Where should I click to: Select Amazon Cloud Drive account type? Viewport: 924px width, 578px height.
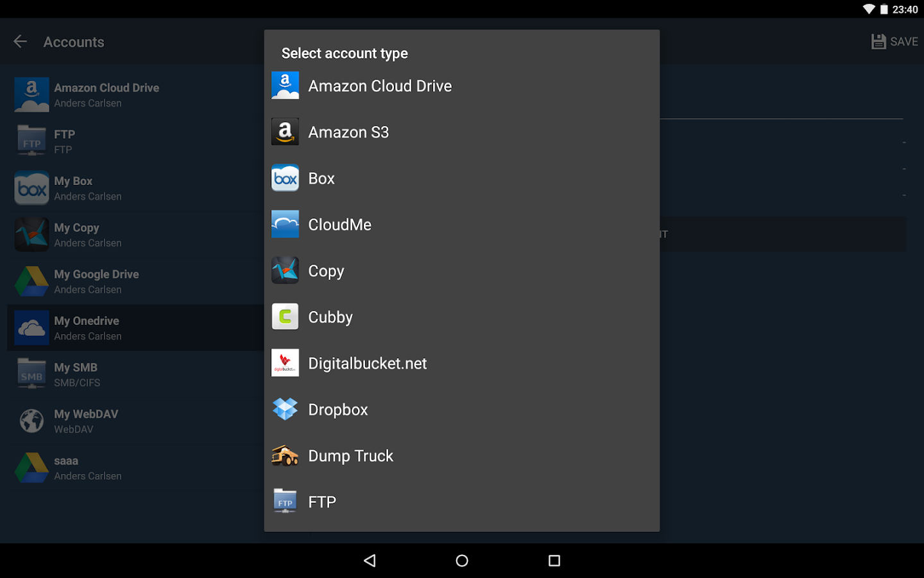380,85
